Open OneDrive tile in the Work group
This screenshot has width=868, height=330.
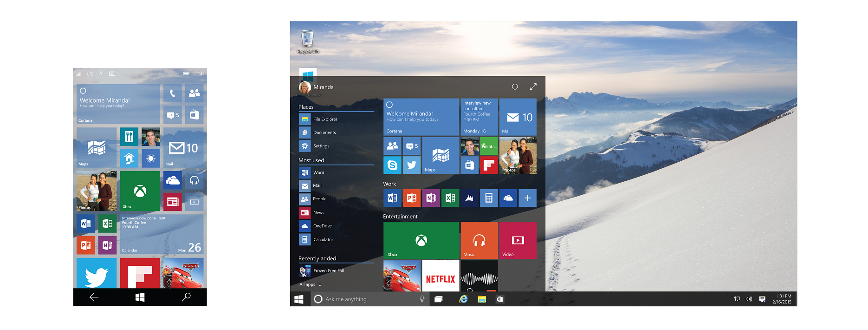(508, 198)
